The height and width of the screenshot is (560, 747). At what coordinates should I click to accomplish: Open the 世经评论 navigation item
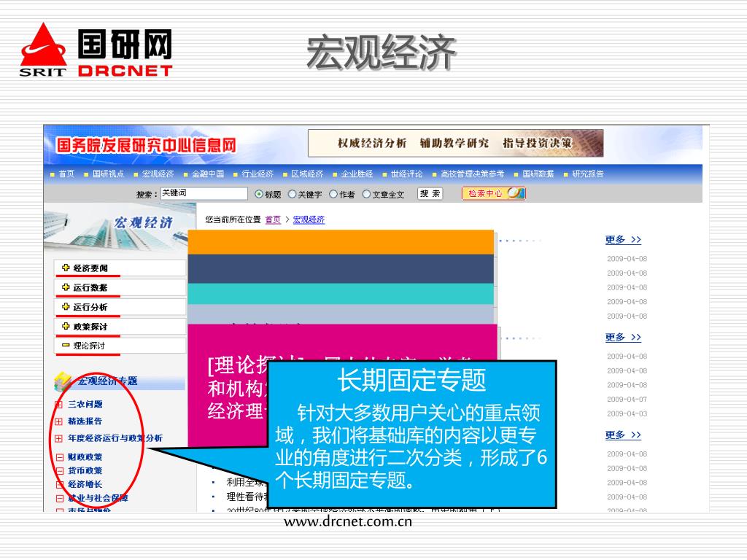[x=406, y=174]
